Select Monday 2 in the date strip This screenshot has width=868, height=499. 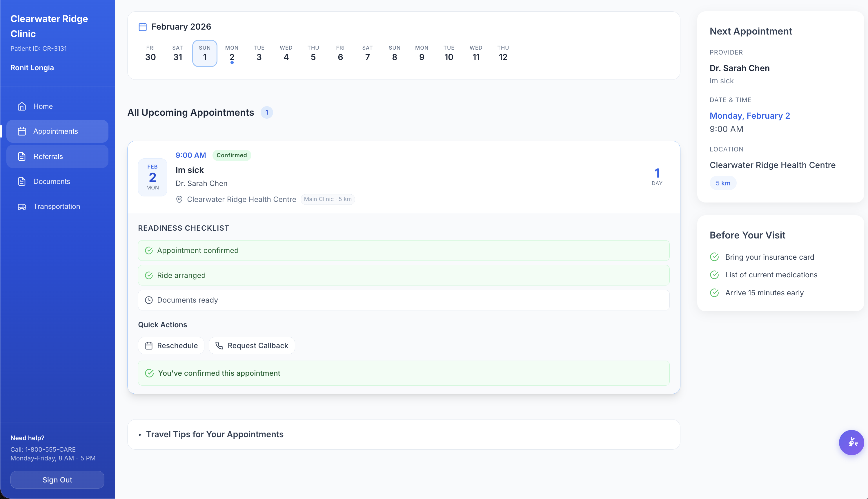[232, 53]
